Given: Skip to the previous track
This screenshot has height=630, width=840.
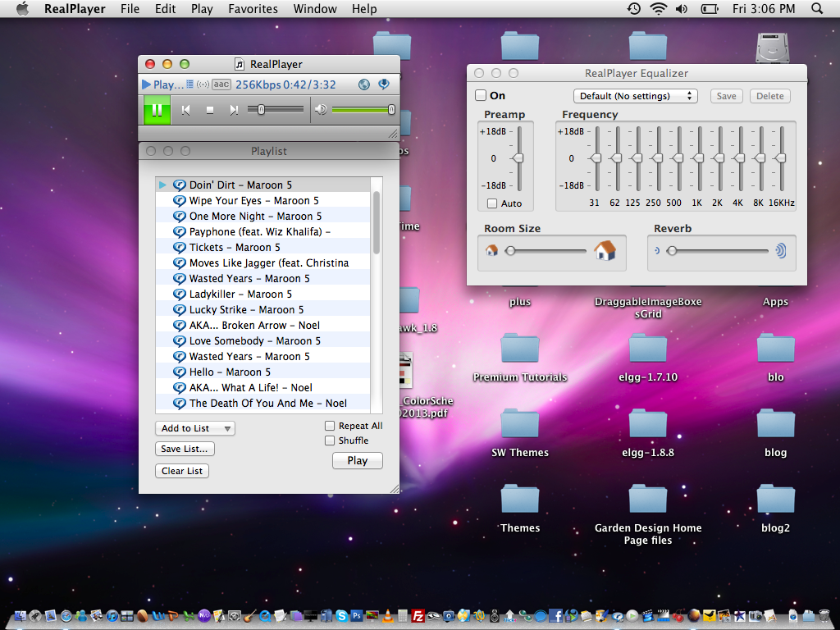Looking at the screenshot, I should click(x=185, y=110).
